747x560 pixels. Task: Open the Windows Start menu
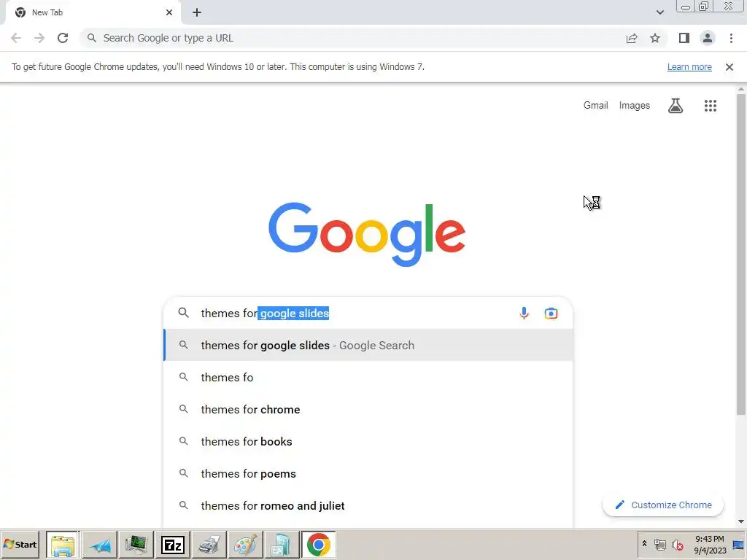tap(20, 544)
